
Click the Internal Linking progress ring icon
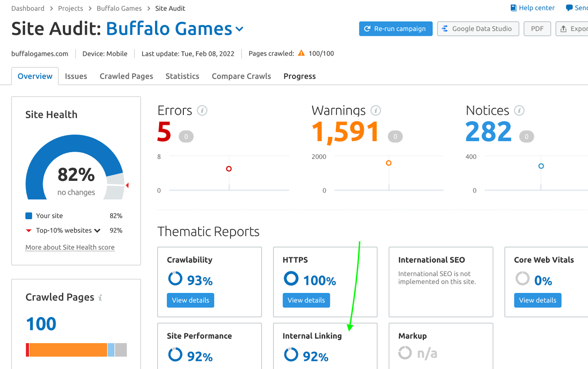tap(291, 354)
